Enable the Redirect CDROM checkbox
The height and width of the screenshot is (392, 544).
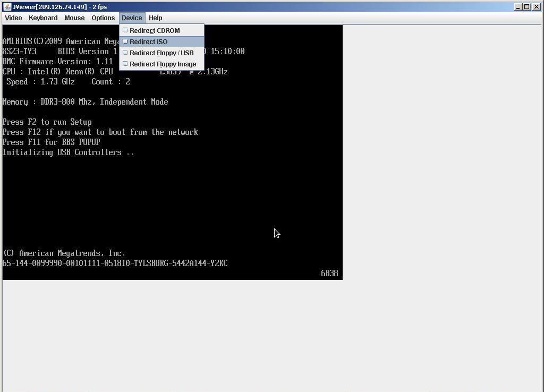tap(125, 30)
